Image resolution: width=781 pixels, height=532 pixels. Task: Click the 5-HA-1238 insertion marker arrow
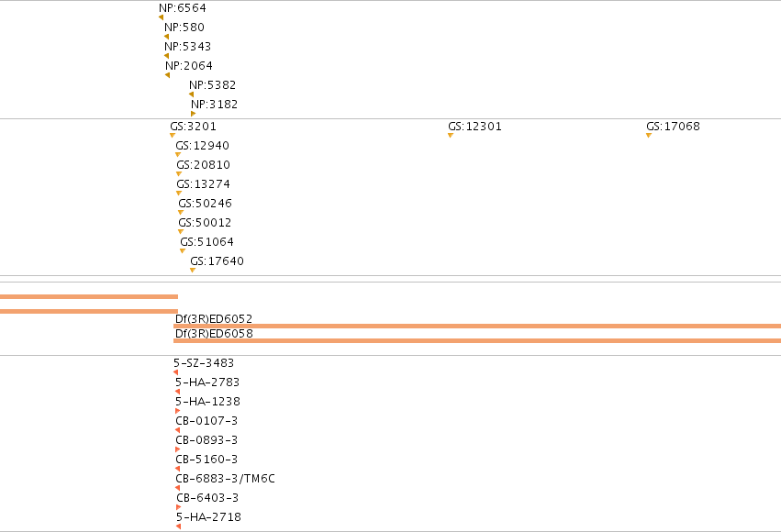(x=178, y=411)
